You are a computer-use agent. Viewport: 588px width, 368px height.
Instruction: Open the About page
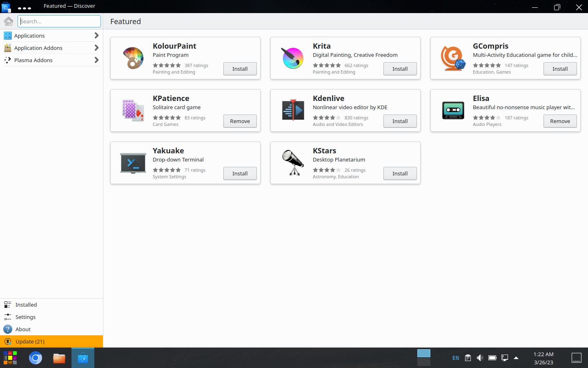pos(51,329)
